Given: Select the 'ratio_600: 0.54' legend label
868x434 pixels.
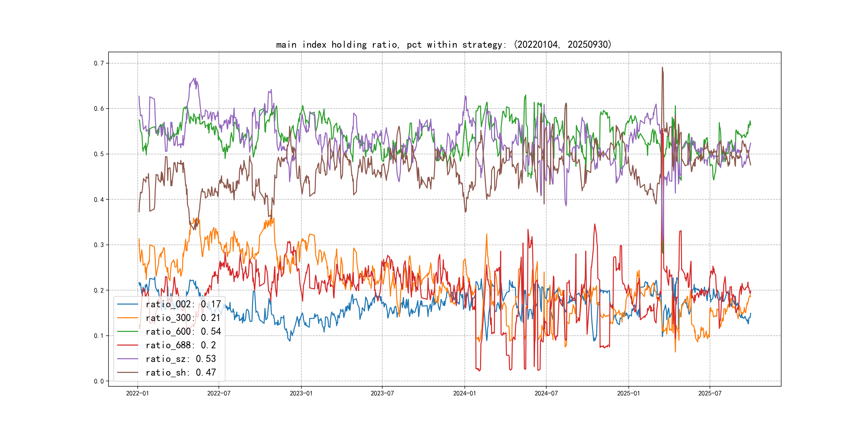Looking at the screenshot, I should 183,332.
